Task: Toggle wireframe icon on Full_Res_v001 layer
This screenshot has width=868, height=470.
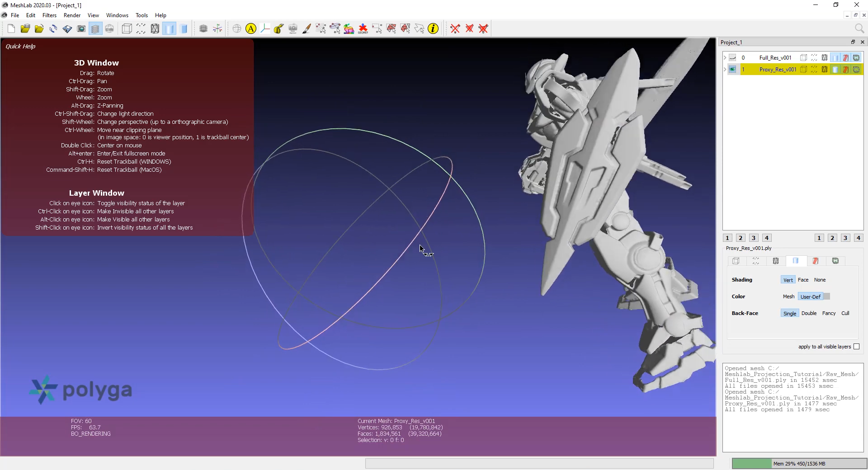Action: [x=825, y=58]
